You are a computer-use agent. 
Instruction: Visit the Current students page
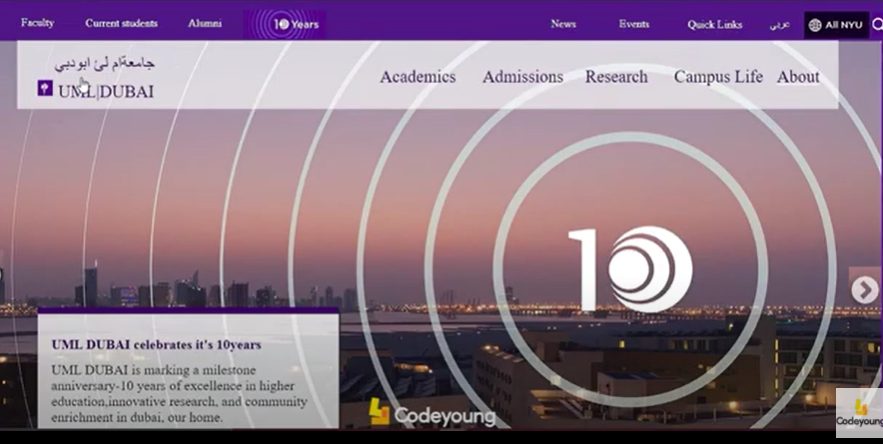[121, 23]
